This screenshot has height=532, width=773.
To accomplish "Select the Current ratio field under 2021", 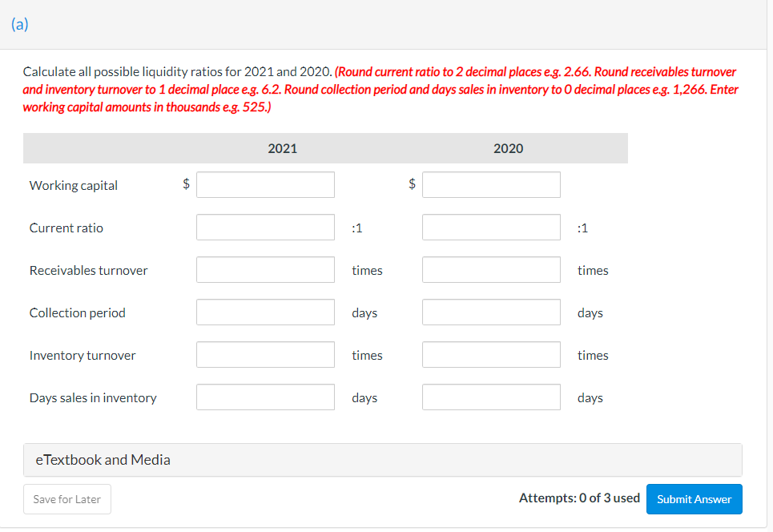I will pos(265,227).
